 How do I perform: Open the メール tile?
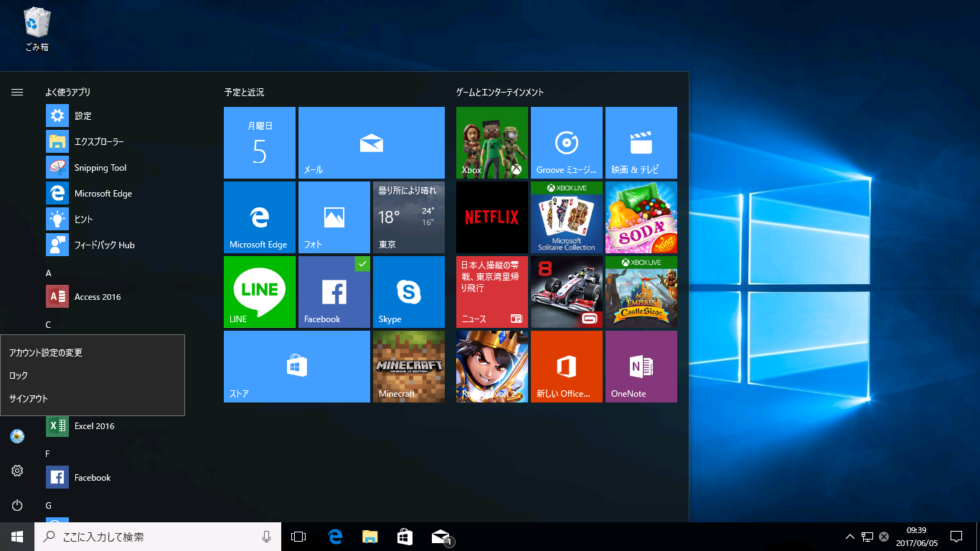click(x=372, y=143)
